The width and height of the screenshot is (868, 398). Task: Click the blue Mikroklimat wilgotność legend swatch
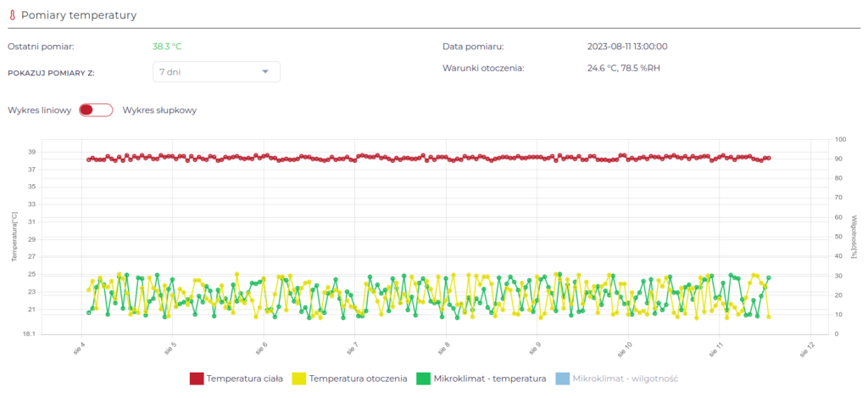[563, 378]
